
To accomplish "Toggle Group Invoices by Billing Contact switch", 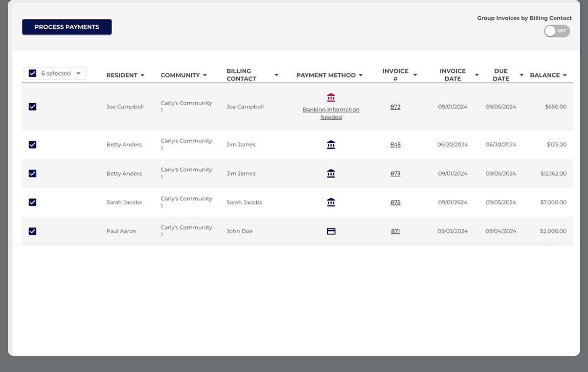I will tap(557, 31).
